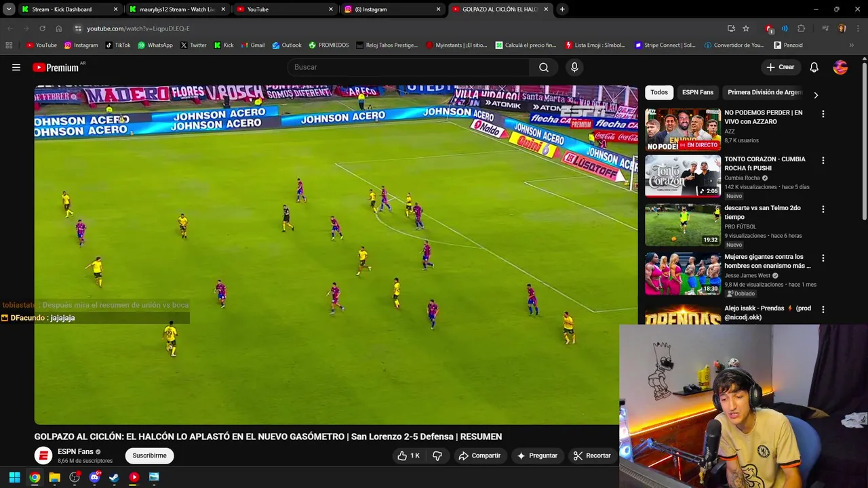Expand the bookmarks bar overflow chevron
This screenshot has height=488, width=868.
point(852,45)
